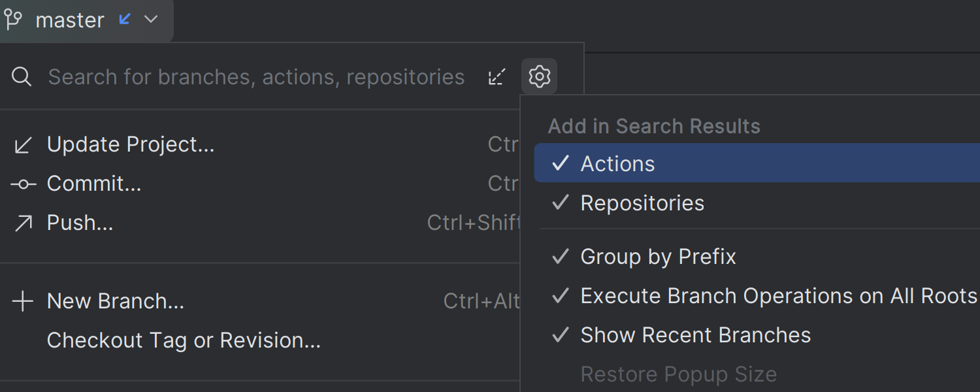Open the settings gear in branches popup
980x392 pixels.
point(539,77)
